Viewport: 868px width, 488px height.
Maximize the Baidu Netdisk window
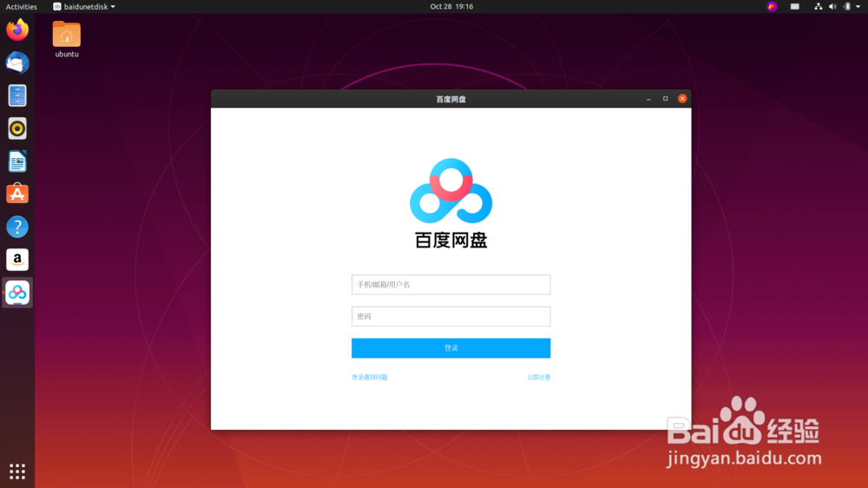click(666, 99)
